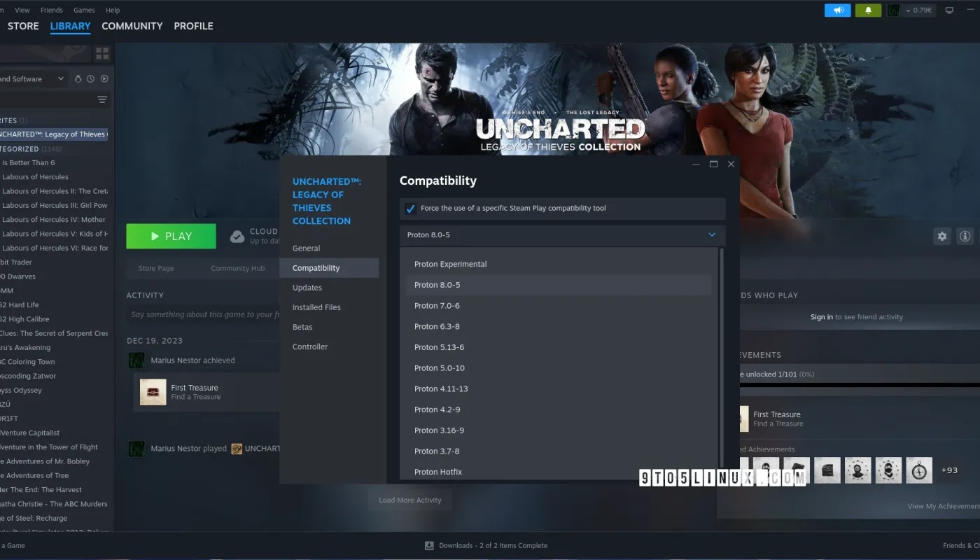Open the Downloads icon in bottom bar
Screen dimensions: 980x560
coord(429,545)
